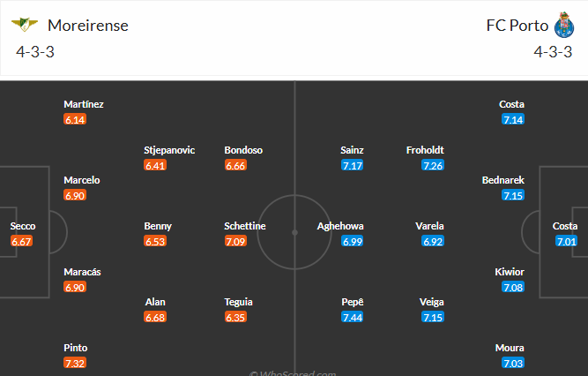Click Moura's 7.03 rating badge
588x376 pixels.
point(511,363)
